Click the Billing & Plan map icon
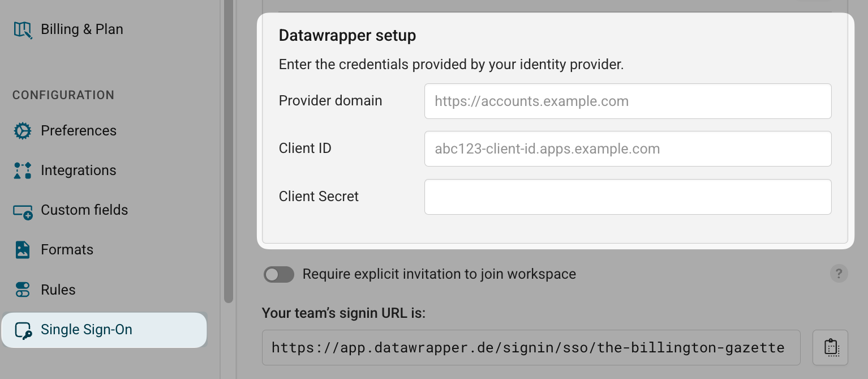868x379 pixels. point(23,29)
